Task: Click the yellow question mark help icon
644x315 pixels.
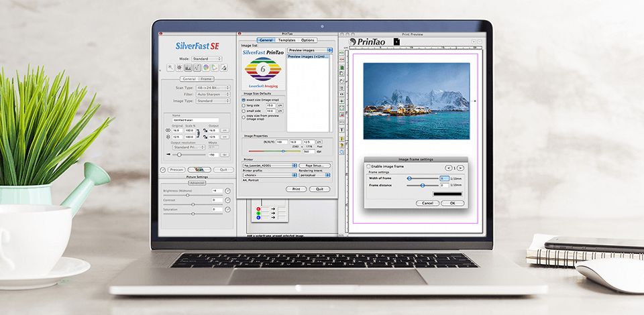Action: [341, 145]
